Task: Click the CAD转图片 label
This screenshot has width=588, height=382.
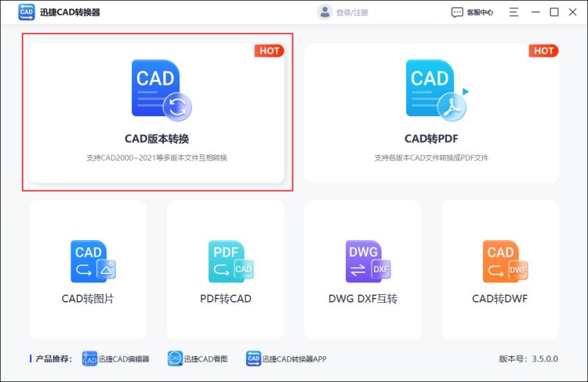Action: pos(88,299)
